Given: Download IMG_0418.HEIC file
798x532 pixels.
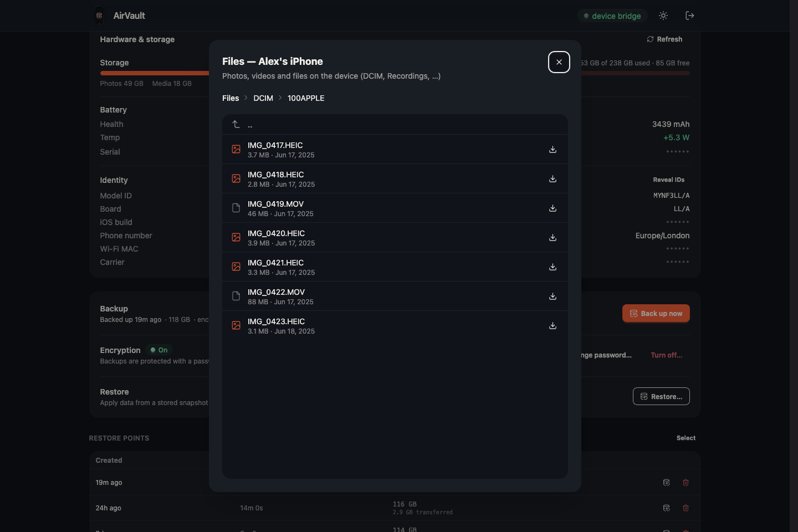Looking at the screenshot, I should pyautogui.click(x=553, y=179).
